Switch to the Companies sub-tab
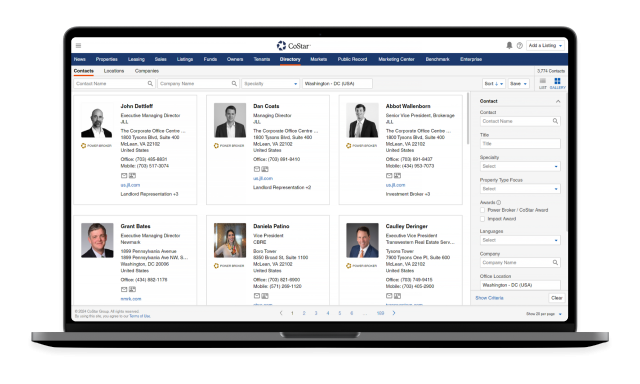 [x=147, y=71]
